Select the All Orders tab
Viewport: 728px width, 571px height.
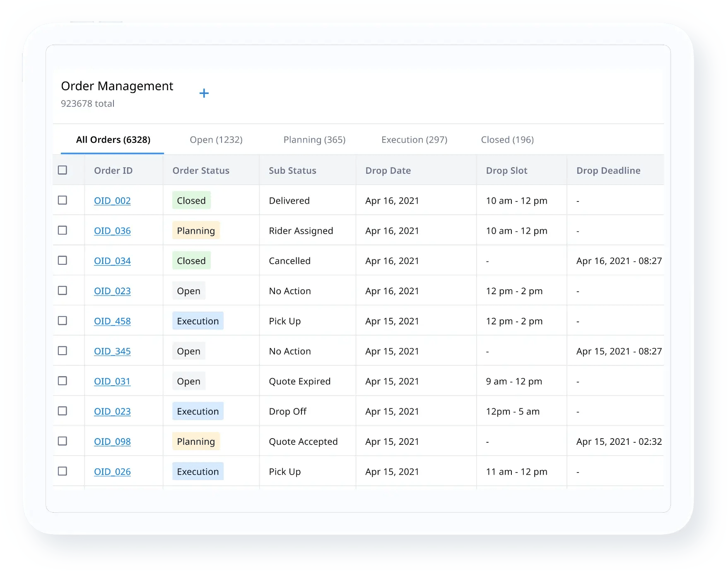[x=113, y=139]
